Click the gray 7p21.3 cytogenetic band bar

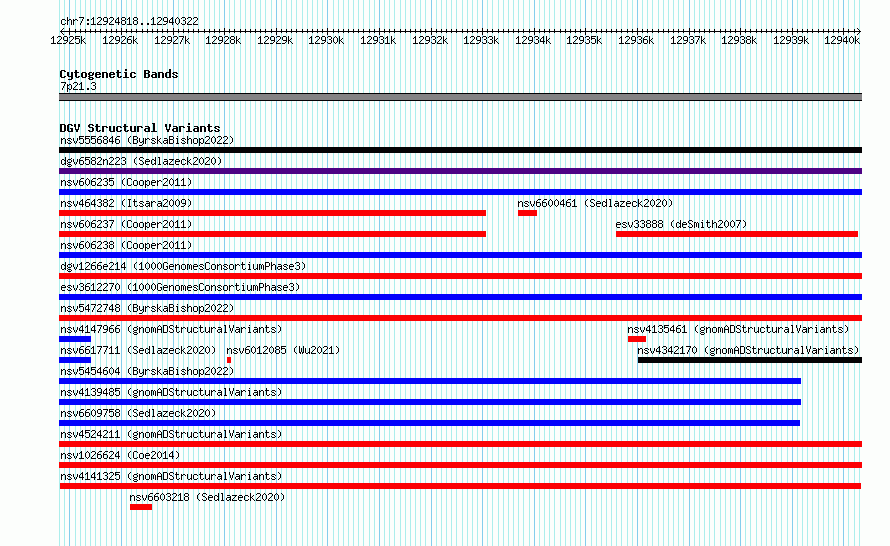[x=460, y=97]
